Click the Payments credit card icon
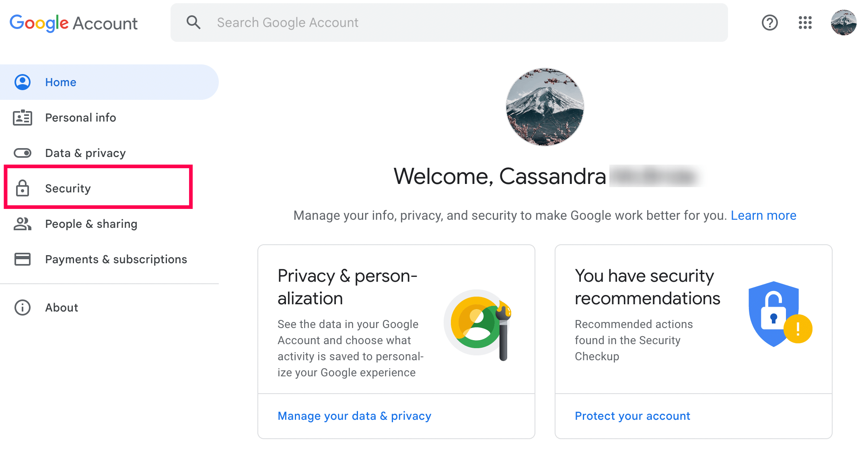The height and width of the screenshot is (454, 868). pyautogui.click(x=23, y=259)
